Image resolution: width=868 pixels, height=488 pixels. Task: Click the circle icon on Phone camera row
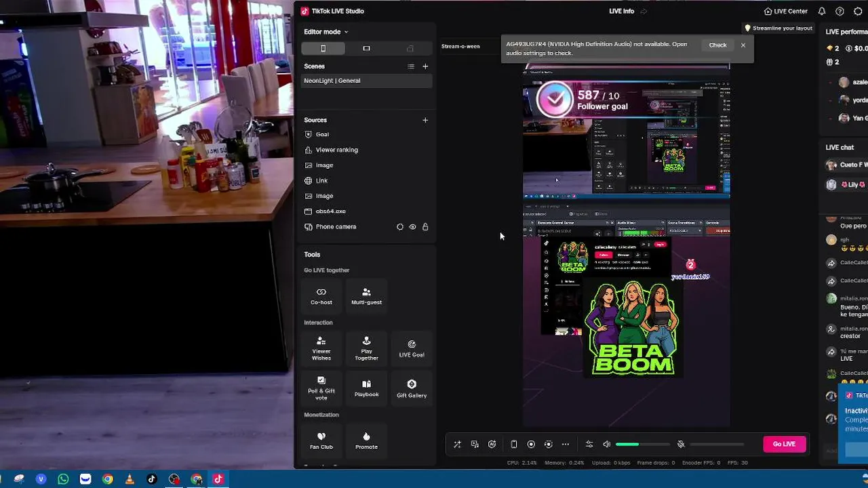coord(400,227)
